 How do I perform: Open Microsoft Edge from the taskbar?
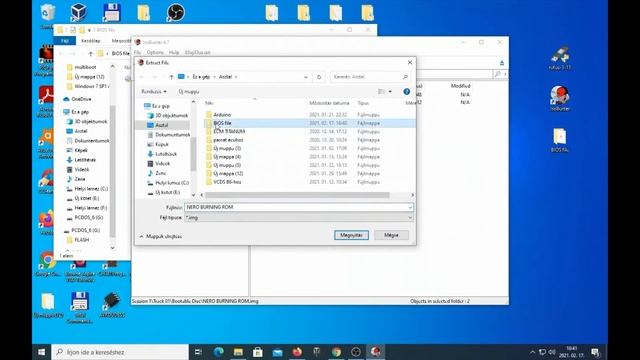tap(219, 352)
